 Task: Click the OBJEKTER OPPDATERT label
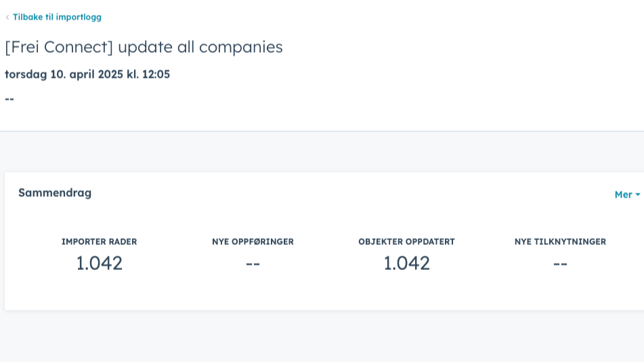pyautogui.click(x=406, y=242)
